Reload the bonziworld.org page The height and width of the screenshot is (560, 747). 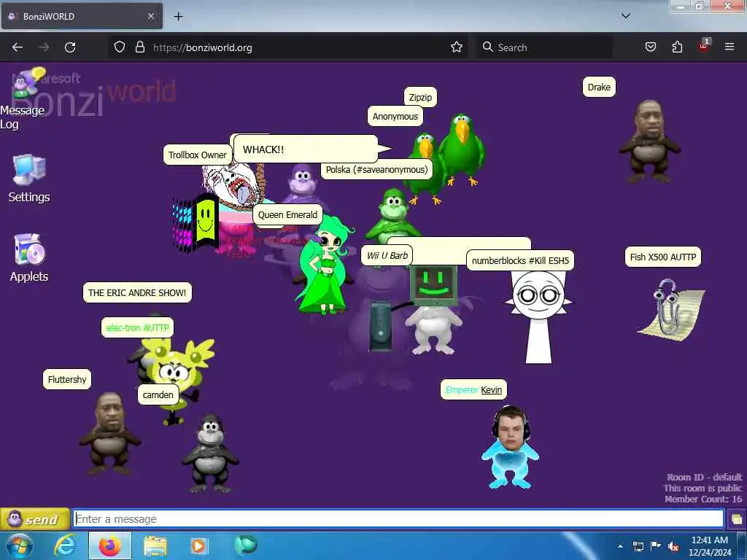[x=70, y=47]
